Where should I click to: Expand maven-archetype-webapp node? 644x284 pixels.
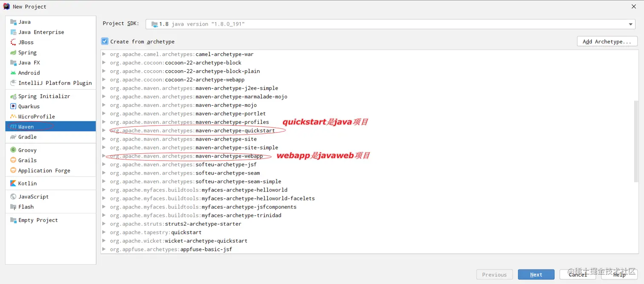click(104, 156)
